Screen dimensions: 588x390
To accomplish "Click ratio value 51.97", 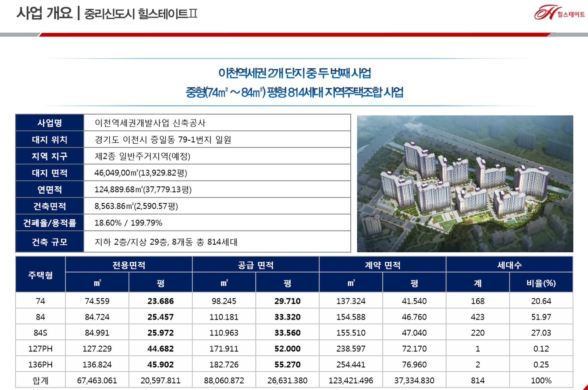I will click(541, 317).
